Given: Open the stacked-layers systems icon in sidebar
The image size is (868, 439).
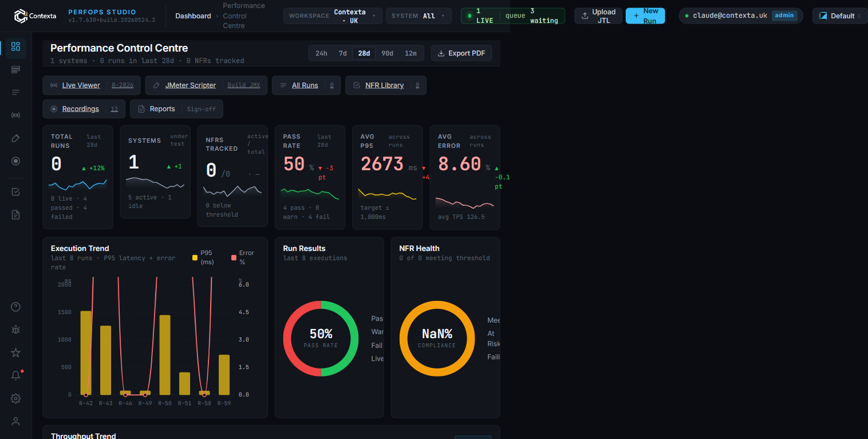Looking at the screenshot, I should [15, 69].
